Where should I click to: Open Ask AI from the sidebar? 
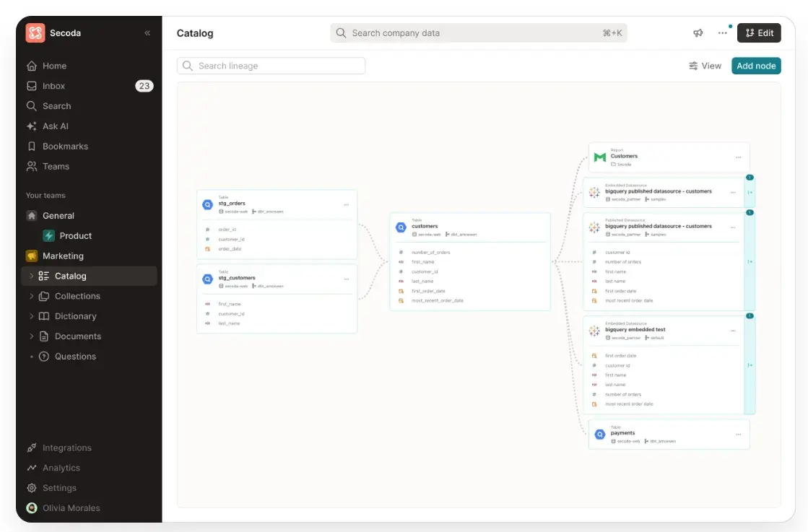point(55,126)
